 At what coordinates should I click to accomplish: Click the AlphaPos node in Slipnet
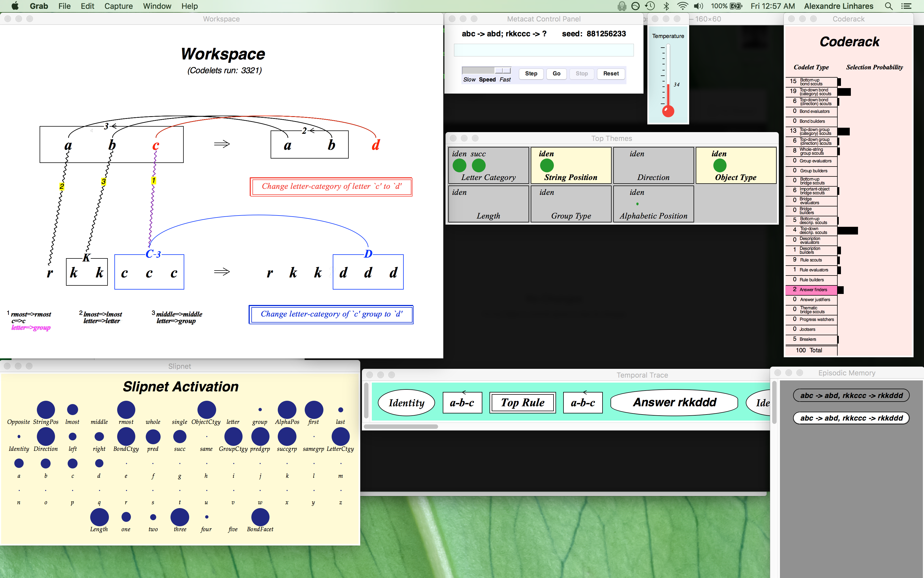[x=287, y=410]
